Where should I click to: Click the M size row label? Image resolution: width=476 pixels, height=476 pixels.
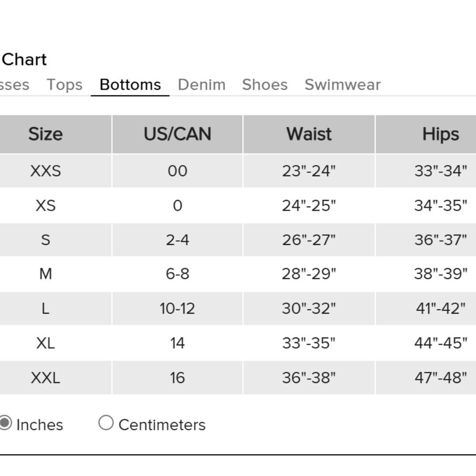45,274
